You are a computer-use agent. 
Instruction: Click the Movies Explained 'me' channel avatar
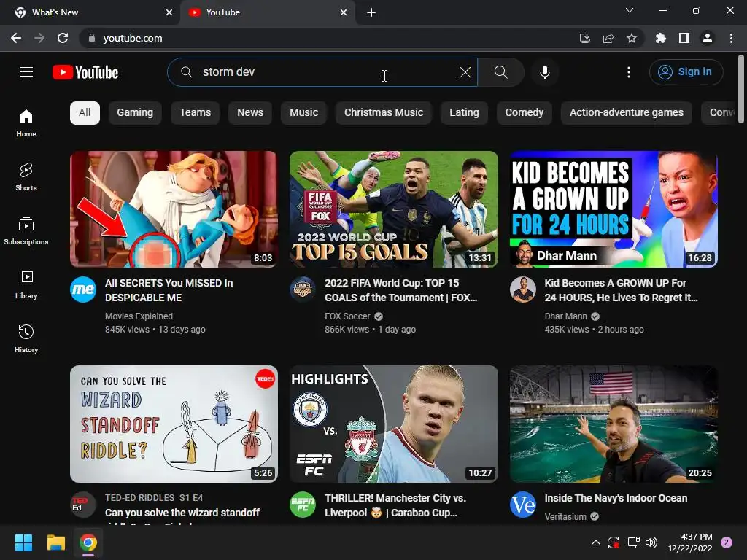83,289
